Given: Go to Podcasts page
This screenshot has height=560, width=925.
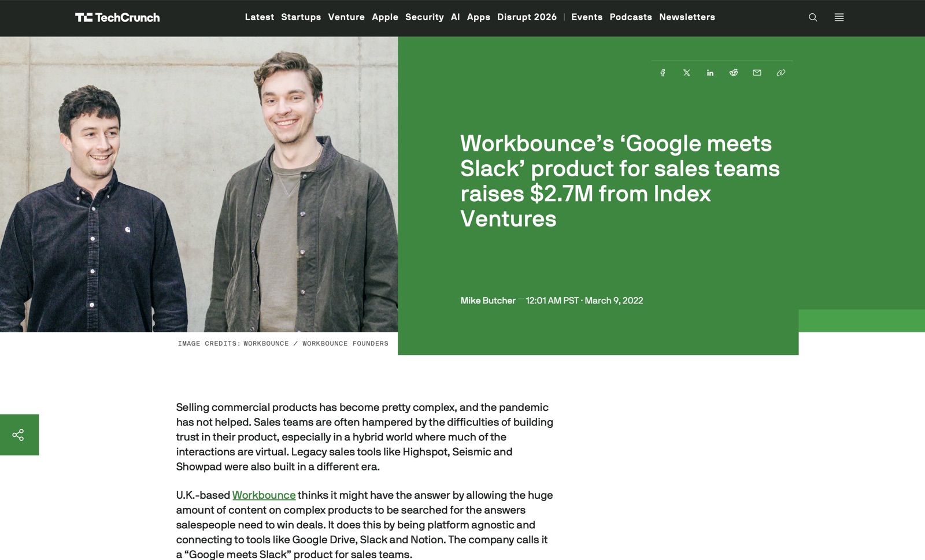Looking at the screenshot, I should coord(631,17).
